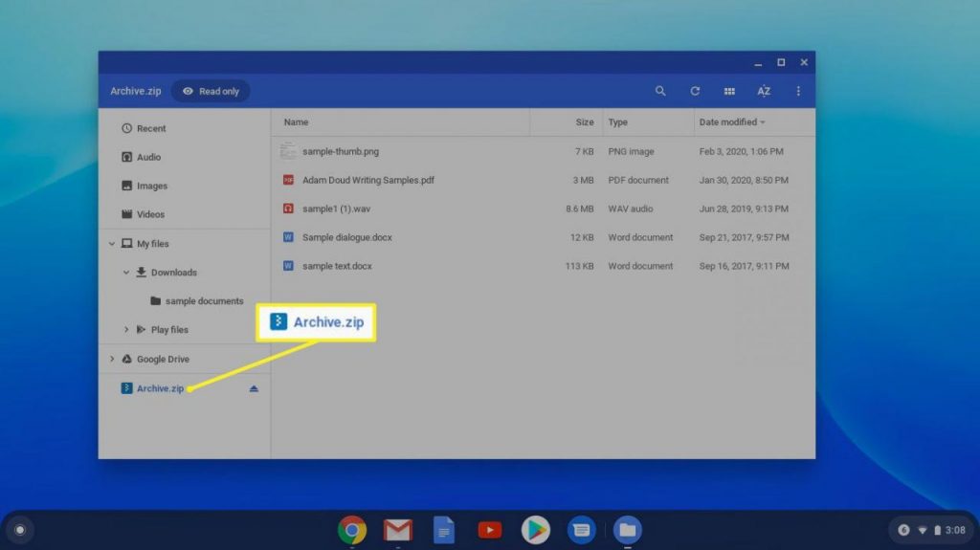Launch Gmail from the shelf
The width and height of the screenshot is (980, 550).
pos(398,530)
